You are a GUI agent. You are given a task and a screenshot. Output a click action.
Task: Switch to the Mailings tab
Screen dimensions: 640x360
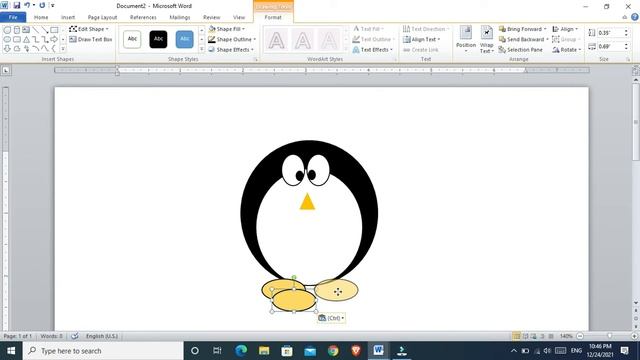(x=180, y=17)
